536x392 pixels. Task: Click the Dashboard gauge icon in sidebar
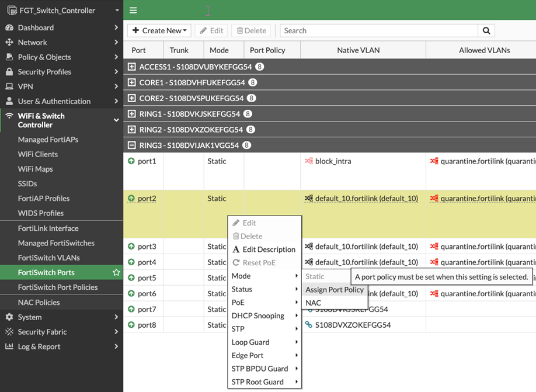9,27
